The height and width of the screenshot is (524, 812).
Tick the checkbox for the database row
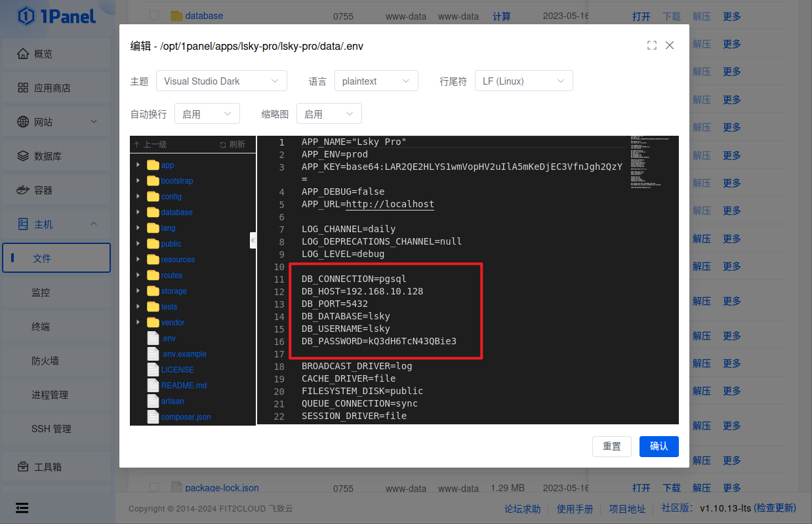(x=154, y=15)
